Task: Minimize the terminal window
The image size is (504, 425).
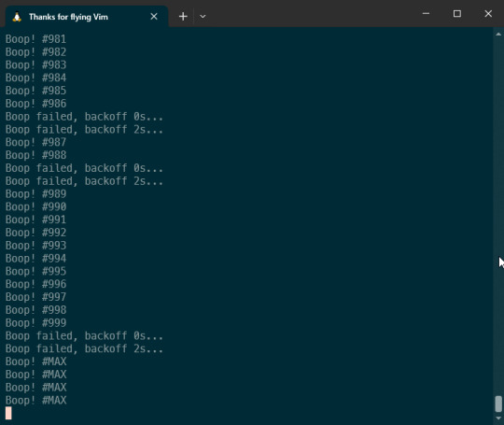Action: coord(427,13)
